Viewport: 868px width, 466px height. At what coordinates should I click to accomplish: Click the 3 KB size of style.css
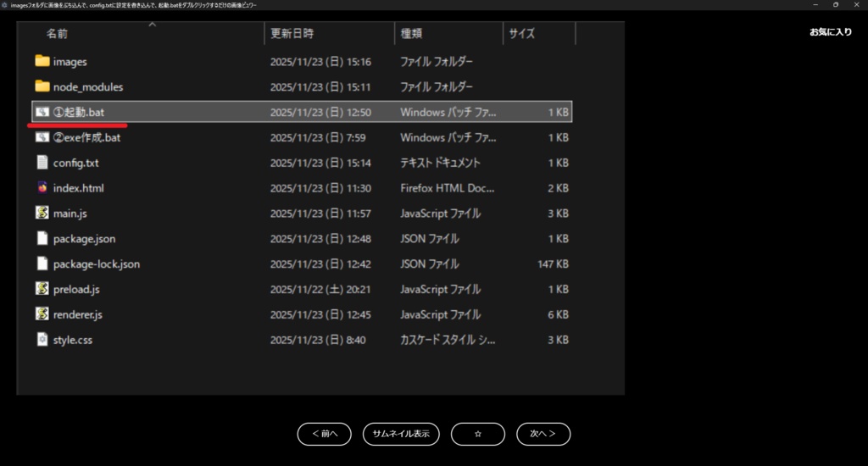click(558, 340)
